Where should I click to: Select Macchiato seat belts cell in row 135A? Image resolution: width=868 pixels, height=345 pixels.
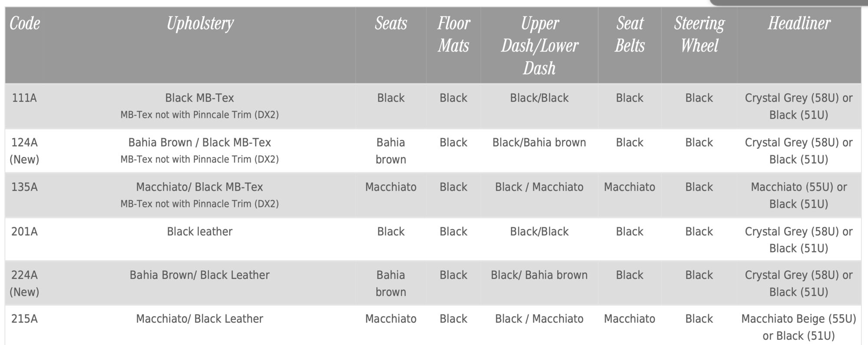[629, 187]
